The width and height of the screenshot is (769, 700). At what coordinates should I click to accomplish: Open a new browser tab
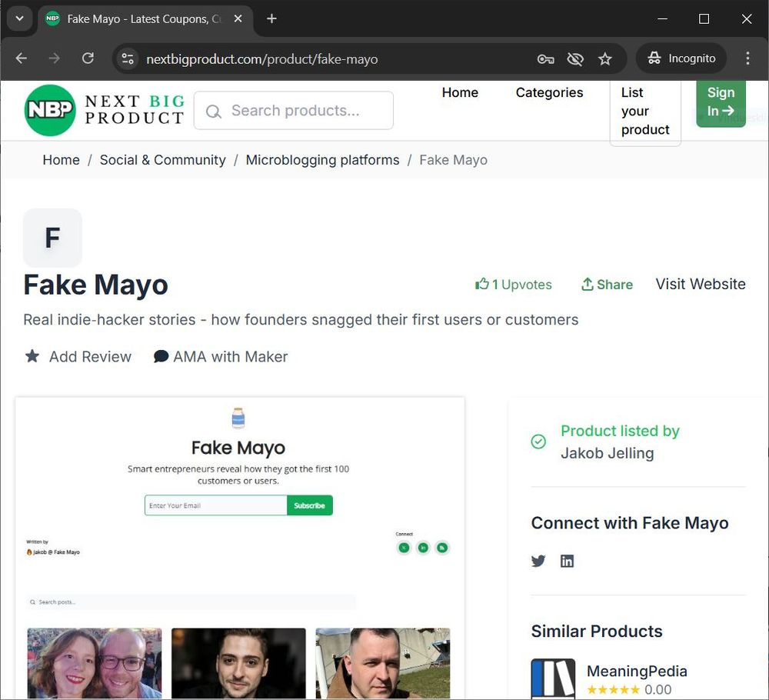point(271,18)
